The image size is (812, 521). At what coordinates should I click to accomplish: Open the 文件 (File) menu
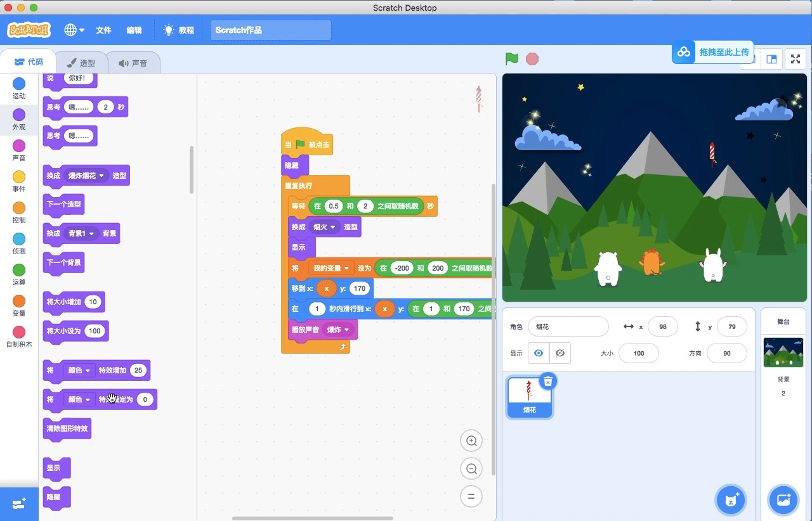pyautogui.click(x=103, y=30)
